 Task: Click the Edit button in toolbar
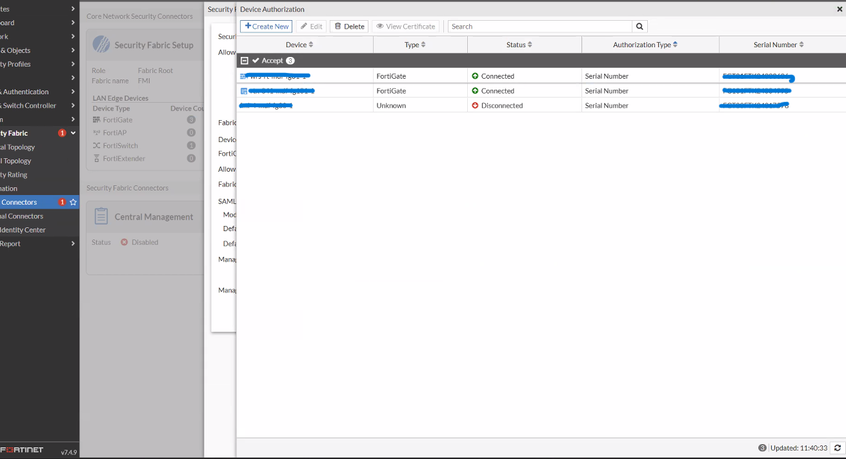311,26
